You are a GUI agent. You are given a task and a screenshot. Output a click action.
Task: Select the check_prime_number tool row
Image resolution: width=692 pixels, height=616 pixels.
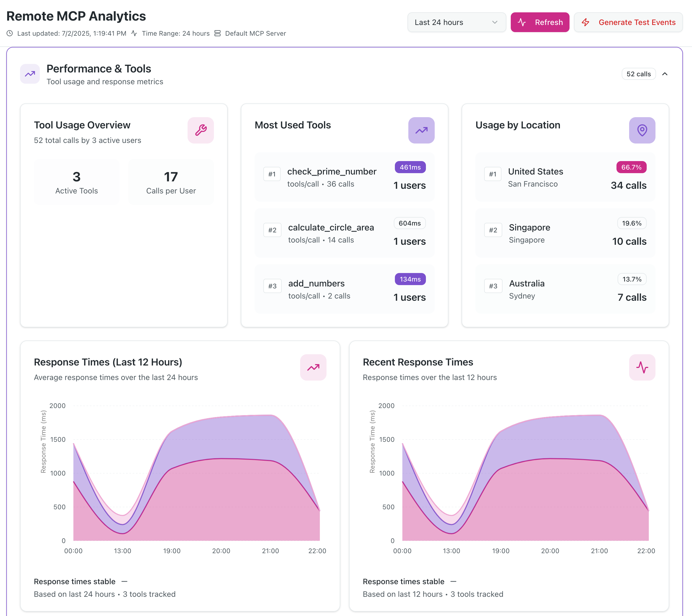(344, 177)
